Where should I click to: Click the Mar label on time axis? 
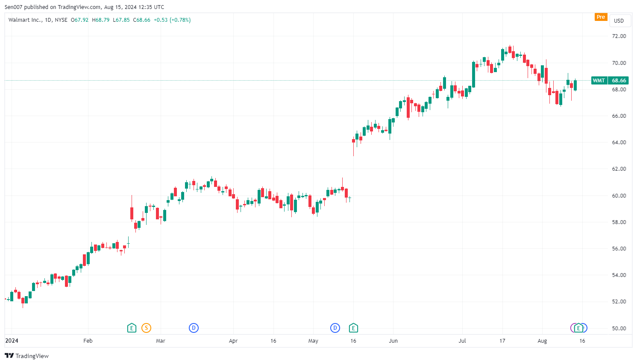pyautogui.click(x=161, y=341)
